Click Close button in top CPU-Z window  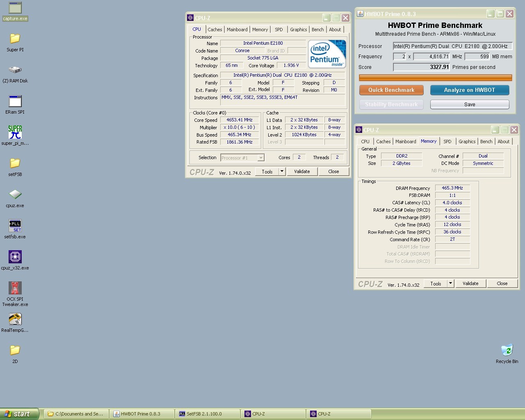click(x=333, y=171)
